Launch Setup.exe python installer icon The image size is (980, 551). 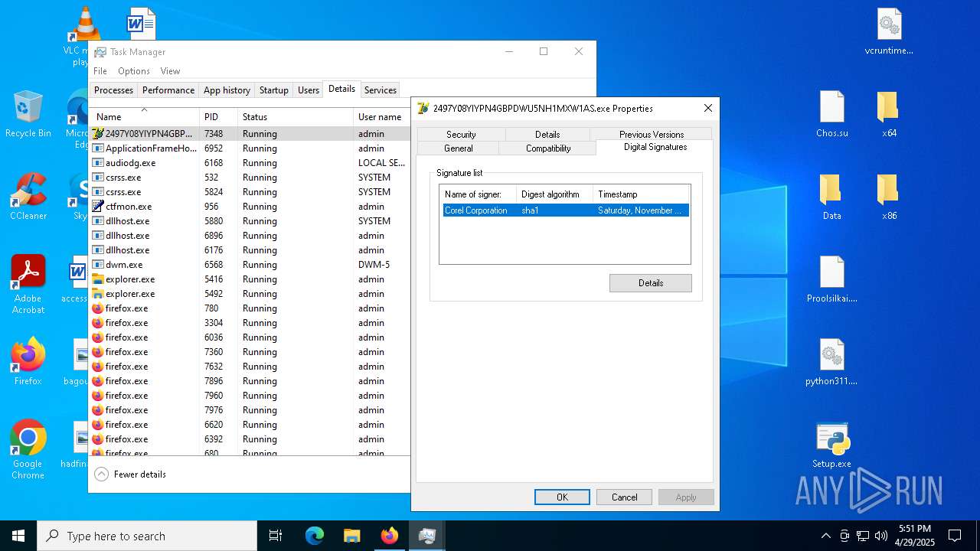832,445
